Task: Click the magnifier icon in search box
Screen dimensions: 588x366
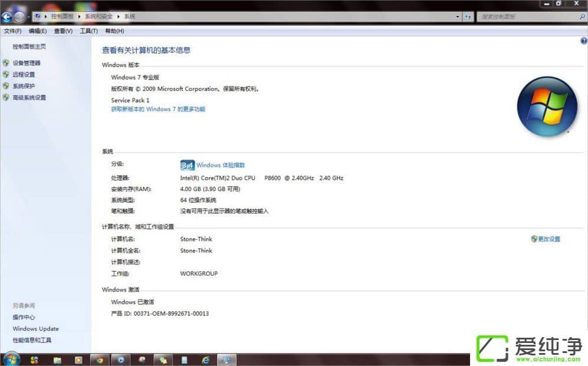Action: click(581, 17)
